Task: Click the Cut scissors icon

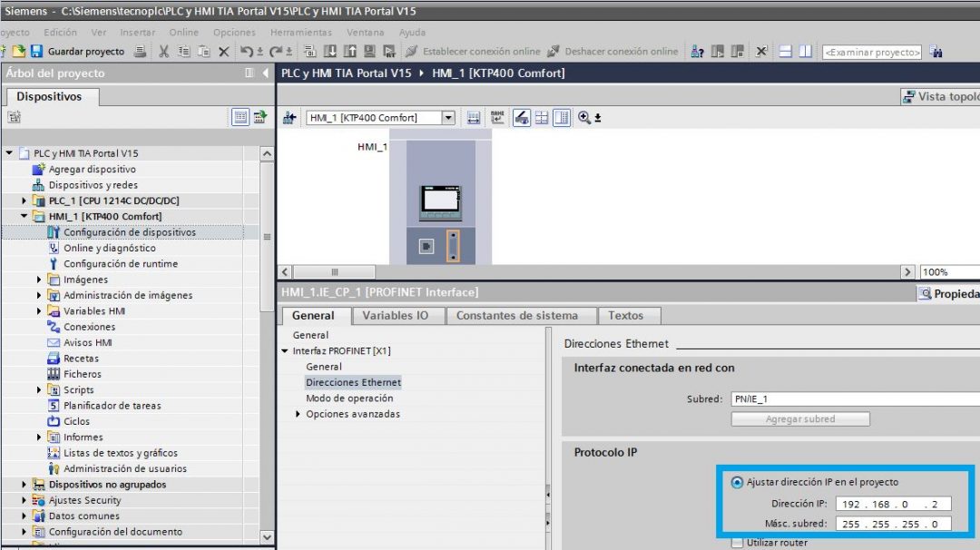Action: click(163, 51)
